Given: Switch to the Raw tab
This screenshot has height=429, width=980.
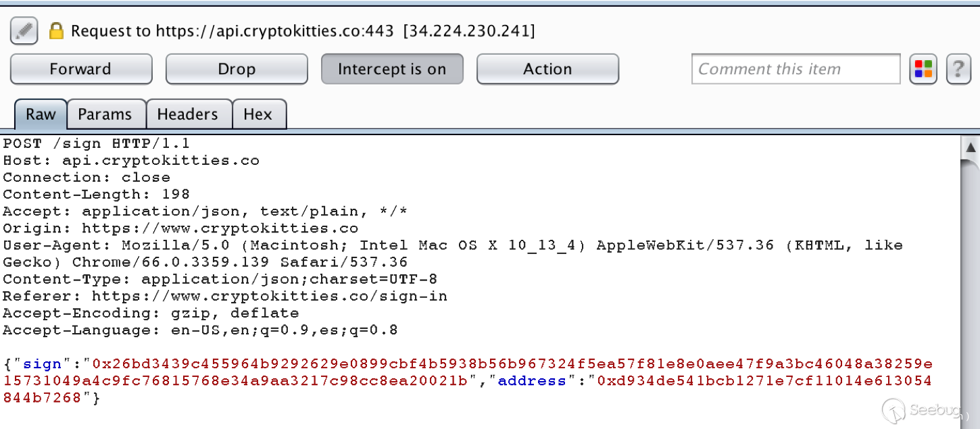Looking at the screenshot, I should click(x=41, y=114).
